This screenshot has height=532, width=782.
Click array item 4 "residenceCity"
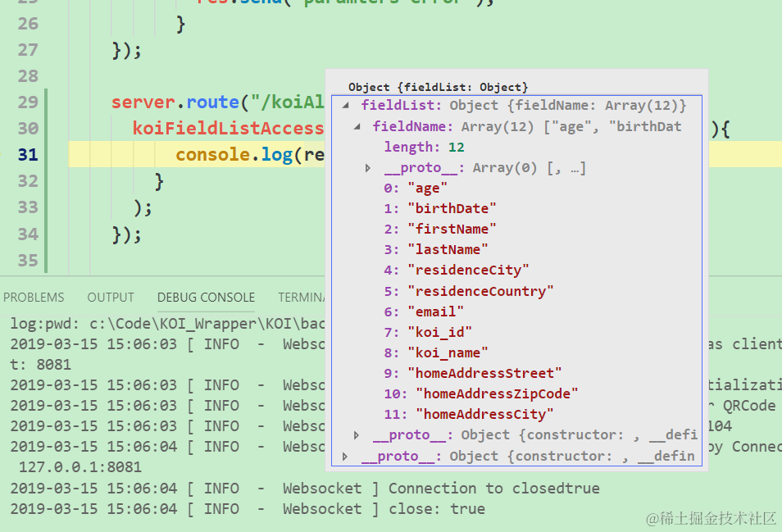coord(457,271)
